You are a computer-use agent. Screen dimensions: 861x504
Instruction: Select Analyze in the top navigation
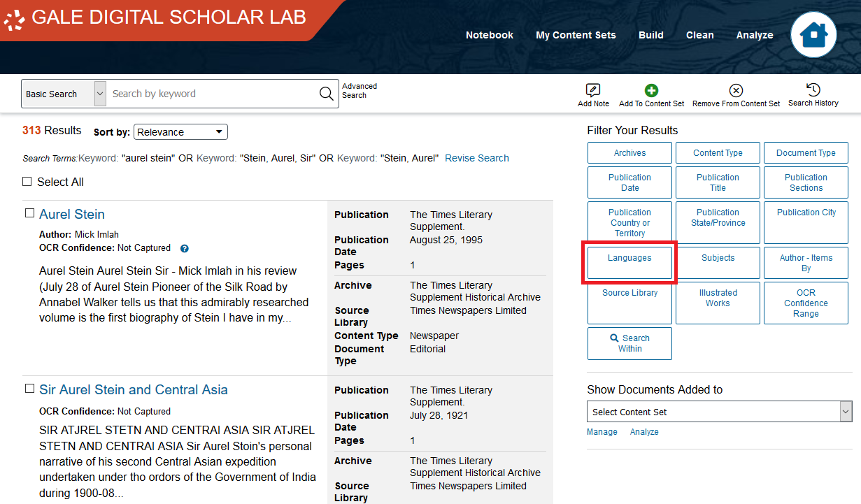[755, 34]
